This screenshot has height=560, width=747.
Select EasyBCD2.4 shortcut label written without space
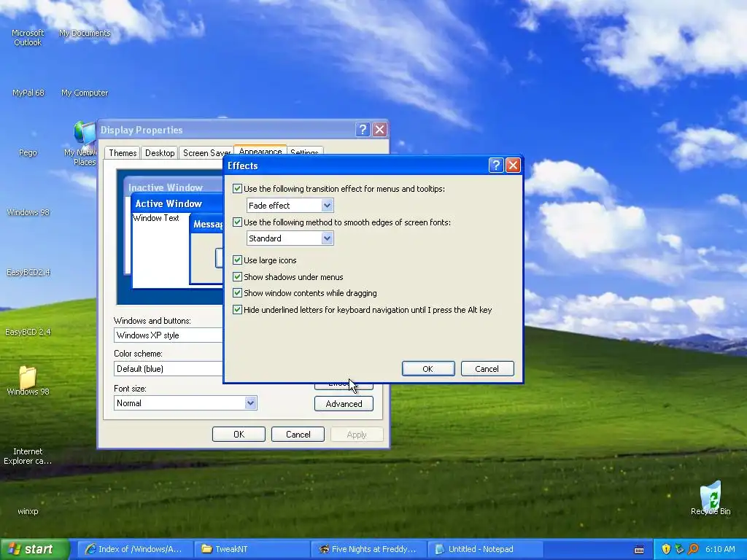pos(28,272)
